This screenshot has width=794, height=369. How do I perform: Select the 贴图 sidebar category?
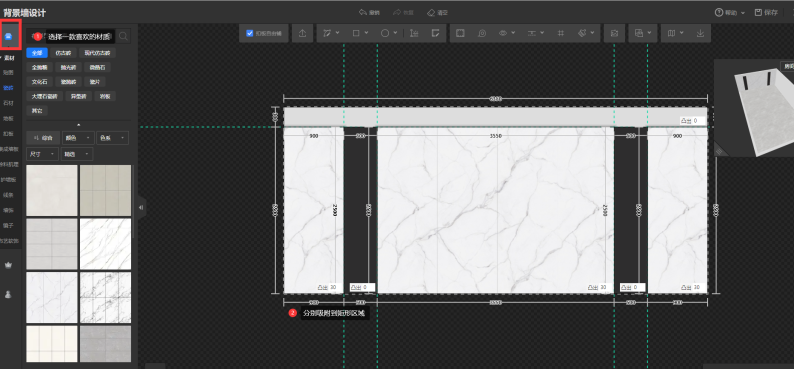tap(8, 72)
